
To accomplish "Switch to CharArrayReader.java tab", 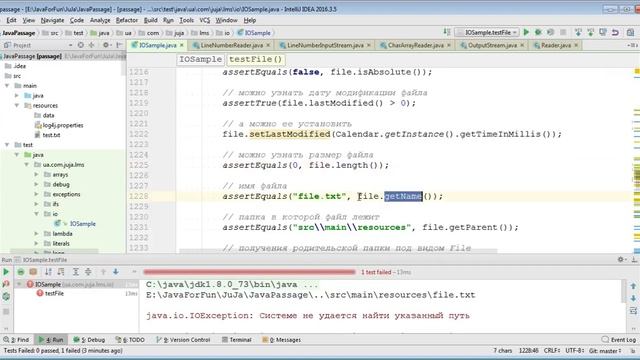I will tap(416, 45).
